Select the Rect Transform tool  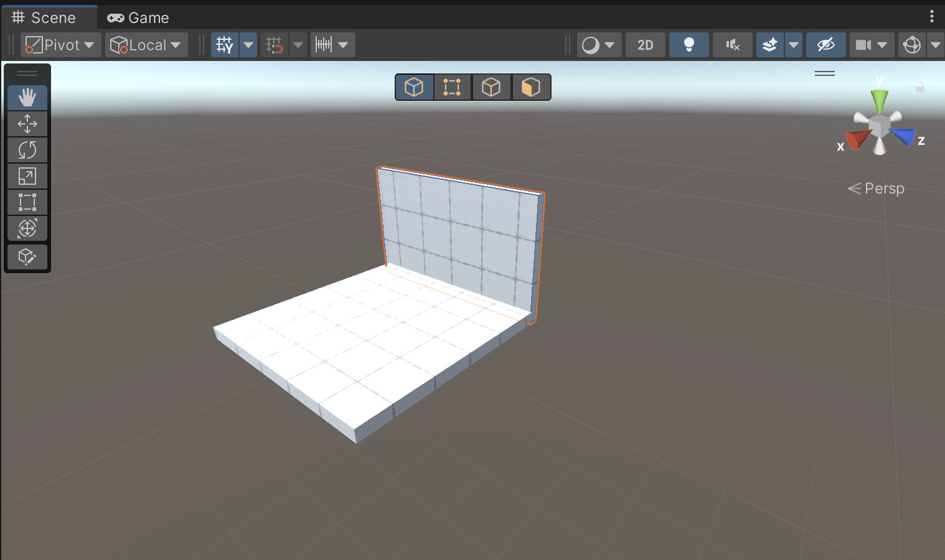pos(27,202)
